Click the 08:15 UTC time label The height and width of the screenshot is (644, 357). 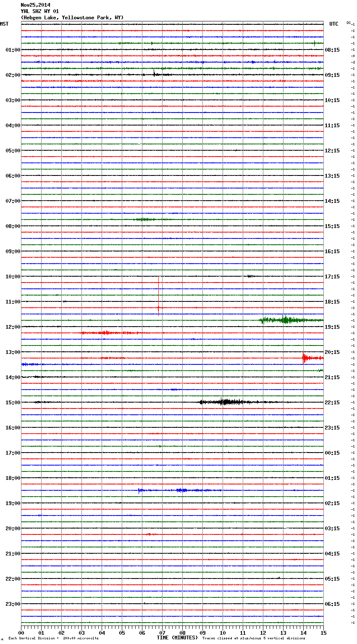(332, 50)
